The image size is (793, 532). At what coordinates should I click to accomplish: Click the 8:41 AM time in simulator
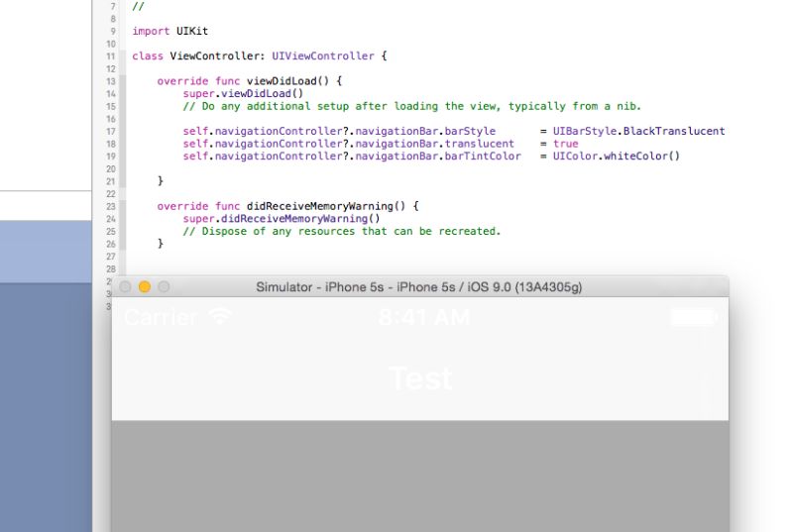pyautogui.click(x=424, y=317)
